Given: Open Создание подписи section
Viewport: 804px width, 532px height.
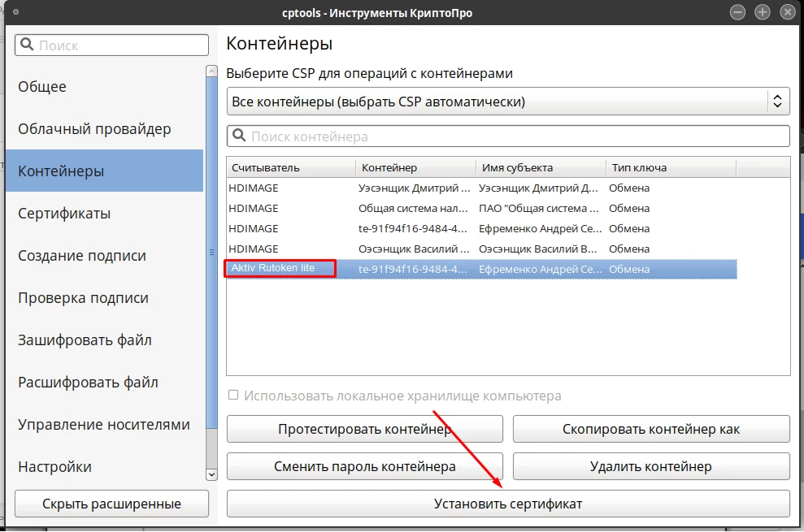Looking at the screenshot, I should tap(105, 255).
